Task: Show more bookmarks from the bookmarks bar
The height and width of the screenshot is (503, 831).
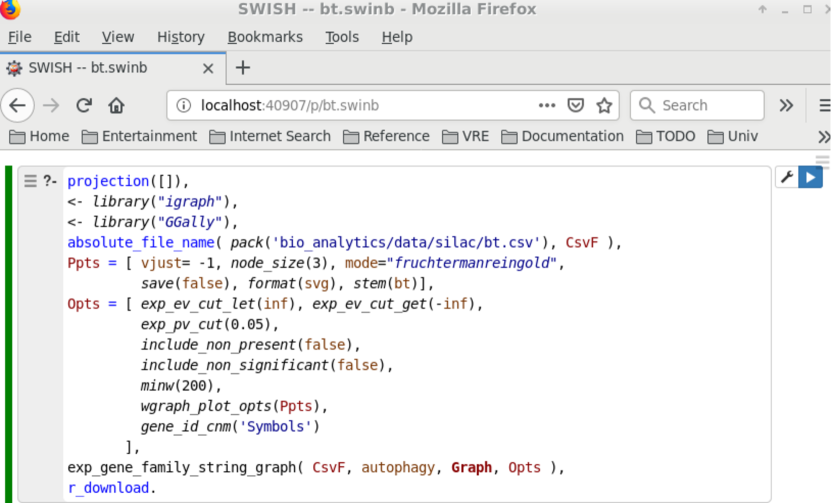Action: click(x=823, y=136)
